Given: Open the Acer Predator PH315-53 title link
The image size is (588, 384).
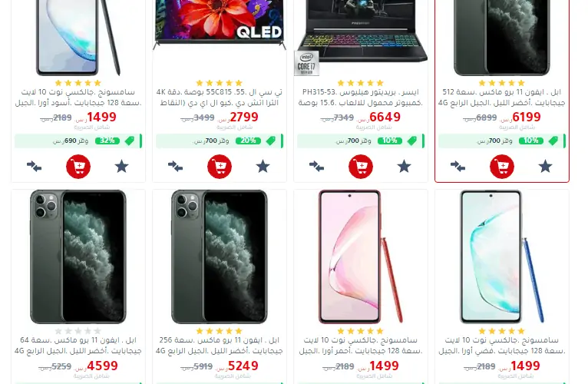Looking at the screenshot, I should click(361, 98).
